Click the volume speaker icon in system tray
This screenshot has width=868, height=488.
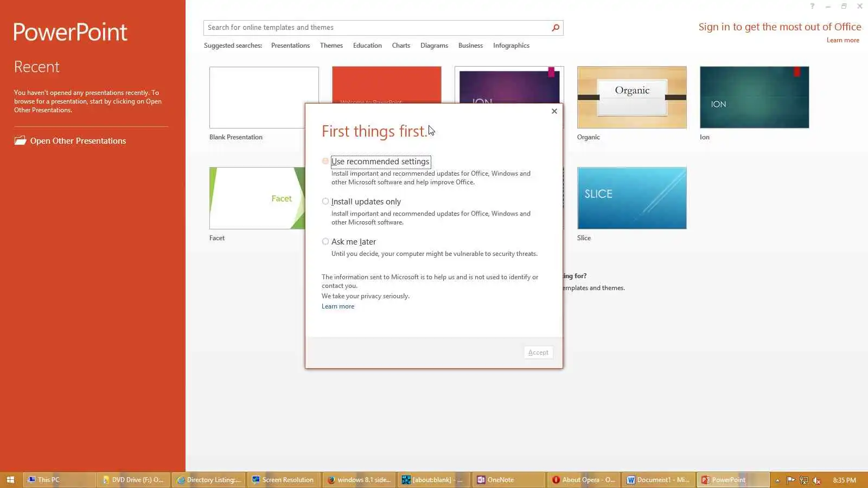pos(816,480)
